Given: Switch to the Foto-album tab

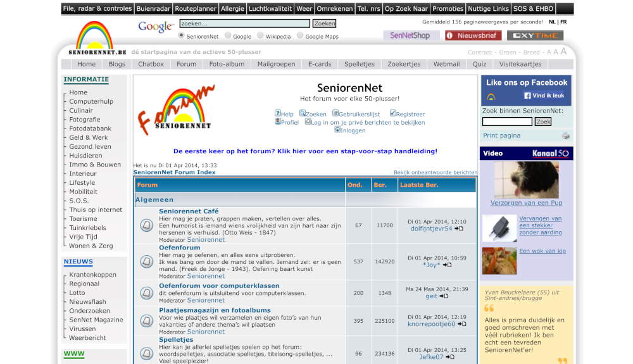Looking at the screenshot, I should coord(227,64).
